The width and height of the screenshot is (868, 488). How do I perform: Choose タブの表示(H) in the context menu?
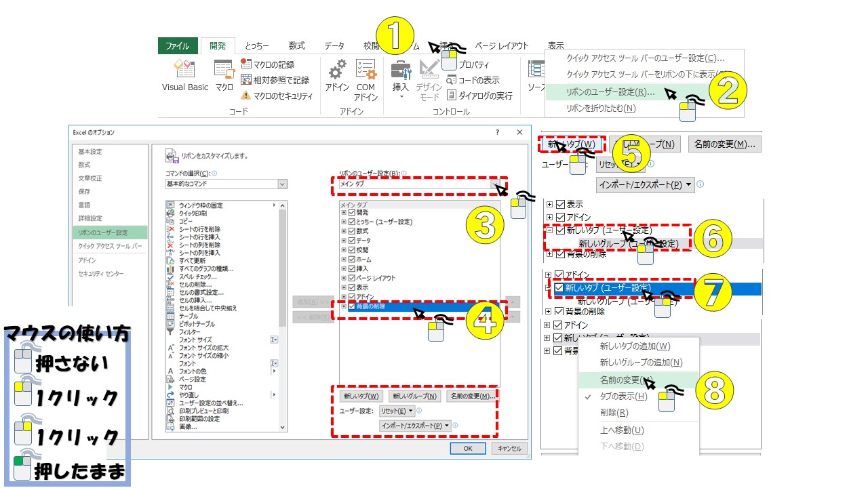click(623, 396)
